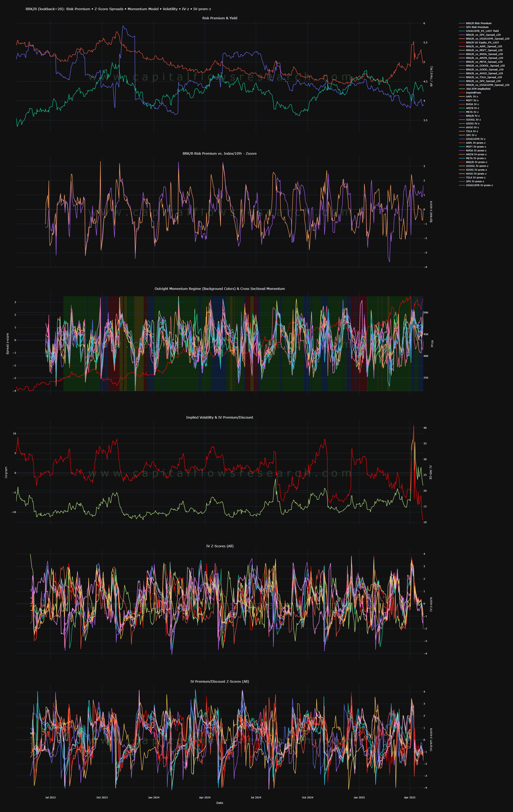The width and height of the screenshot is (513, 812).
Task: Hide the GOOGL IV-prem-z legend trace
Action: (474, 166)
